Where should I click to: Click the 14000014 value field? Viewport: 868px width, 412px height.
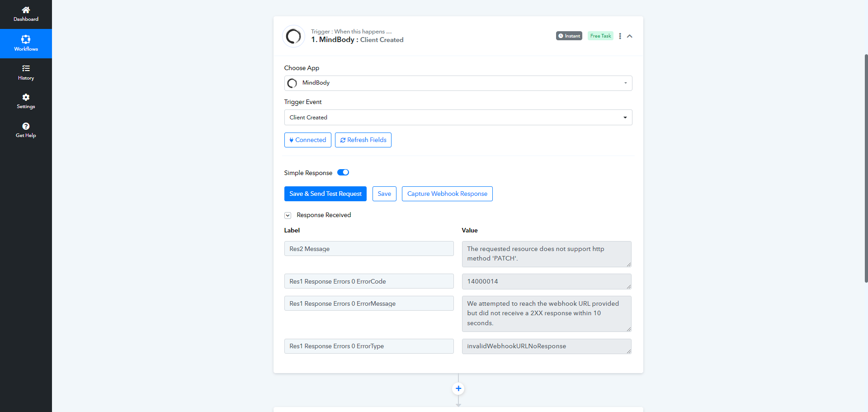tap(547, 281)
